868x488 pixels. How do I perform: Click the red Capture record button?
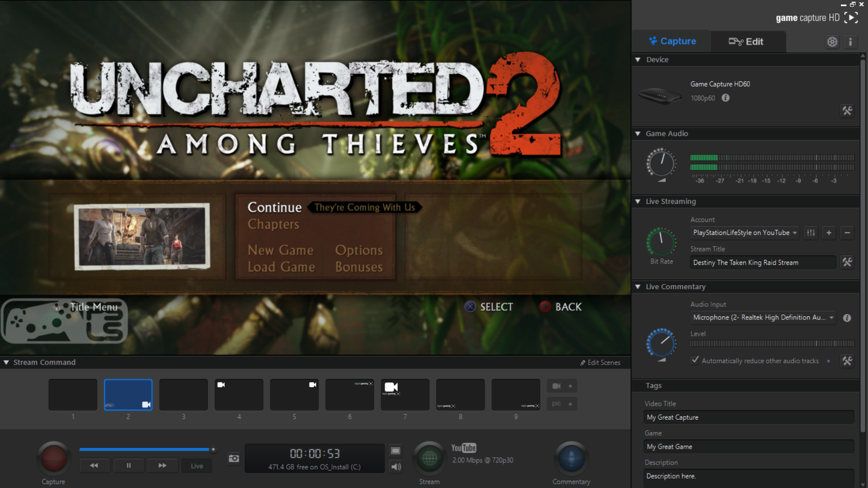(x=54, y=458)
